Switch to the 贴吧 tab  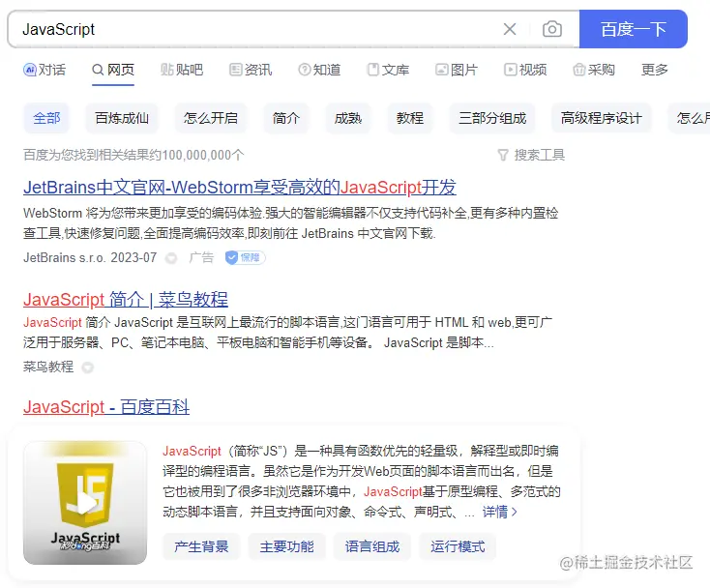(x=182, y=70)
